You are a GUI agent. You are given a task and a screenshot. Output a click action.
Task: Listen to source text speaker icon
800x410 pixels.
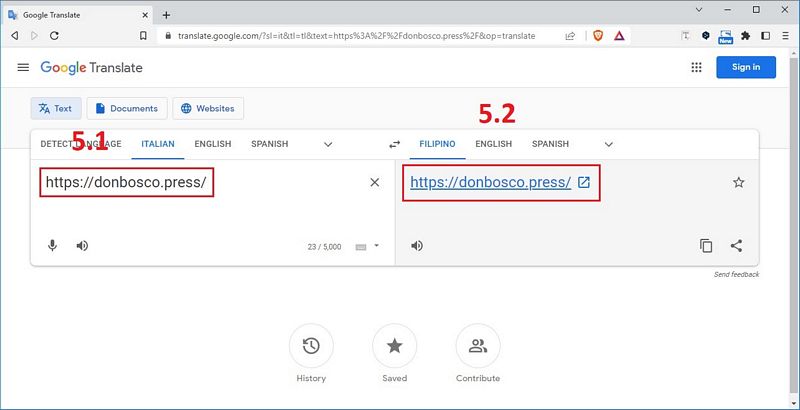click(82, 245)
